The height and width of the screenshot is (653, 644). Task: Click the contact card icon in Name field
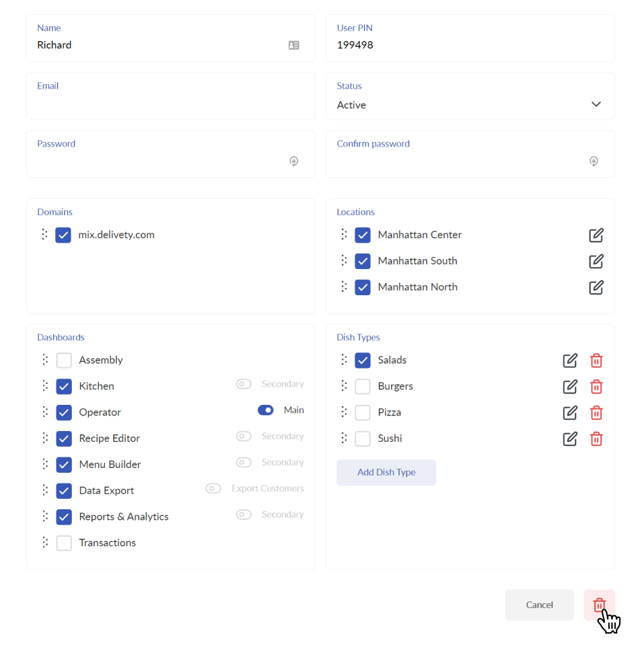294,45
